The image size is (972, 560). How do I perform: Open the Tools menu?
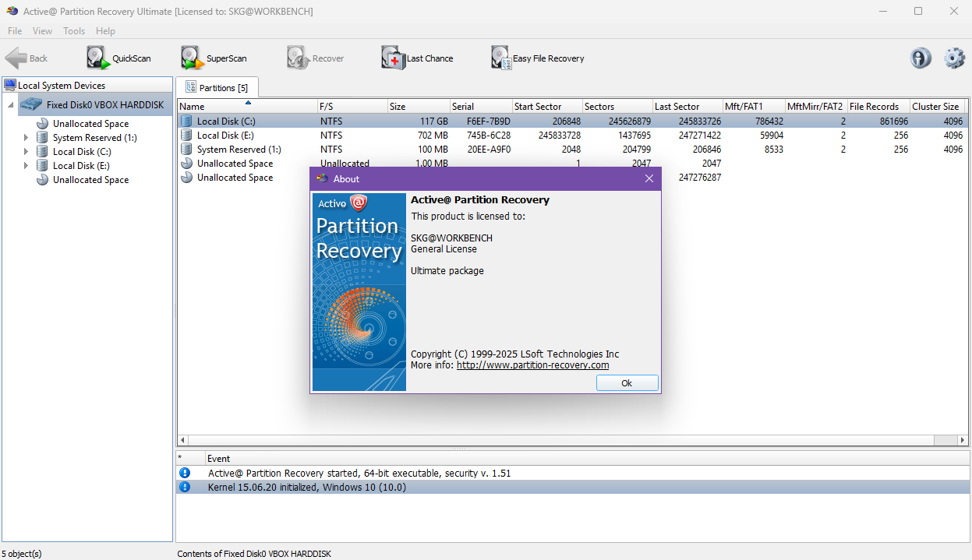click(74, 31)
